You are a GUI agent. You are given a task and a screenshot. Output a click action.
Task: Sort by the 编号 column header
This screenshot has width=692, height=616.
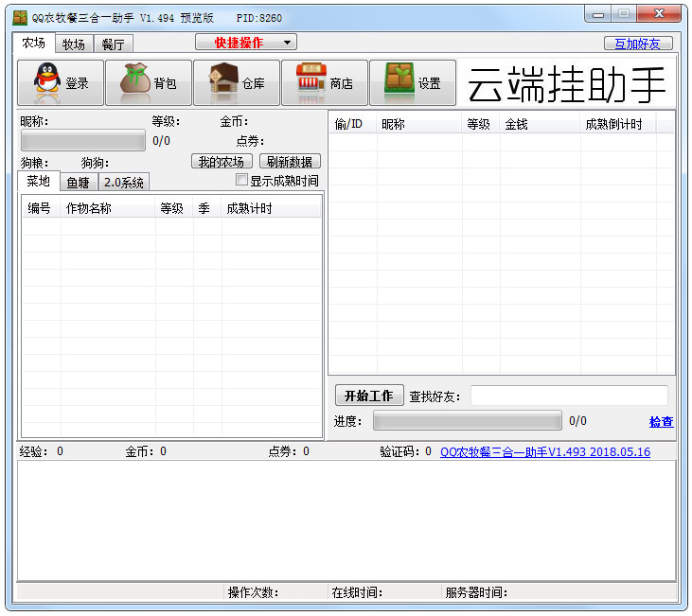tap(42, 208)
